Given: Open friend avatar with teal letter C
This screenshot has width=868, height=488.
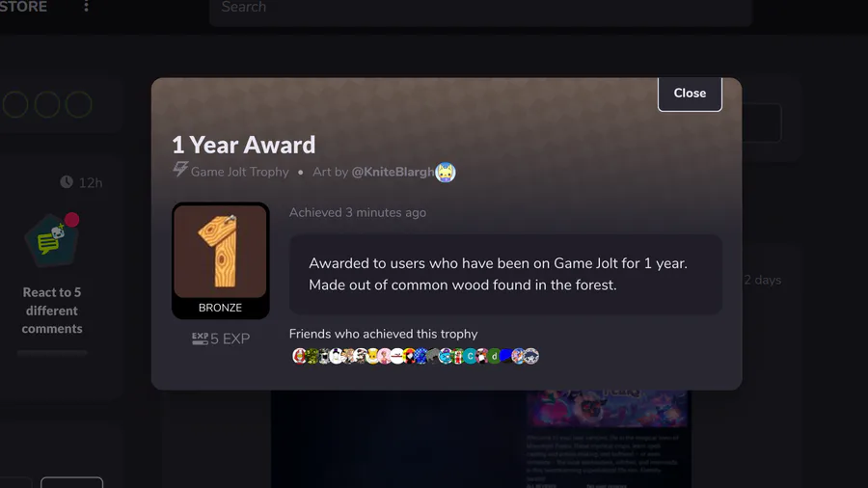Looking at the screenshot, I should (470, 356).
